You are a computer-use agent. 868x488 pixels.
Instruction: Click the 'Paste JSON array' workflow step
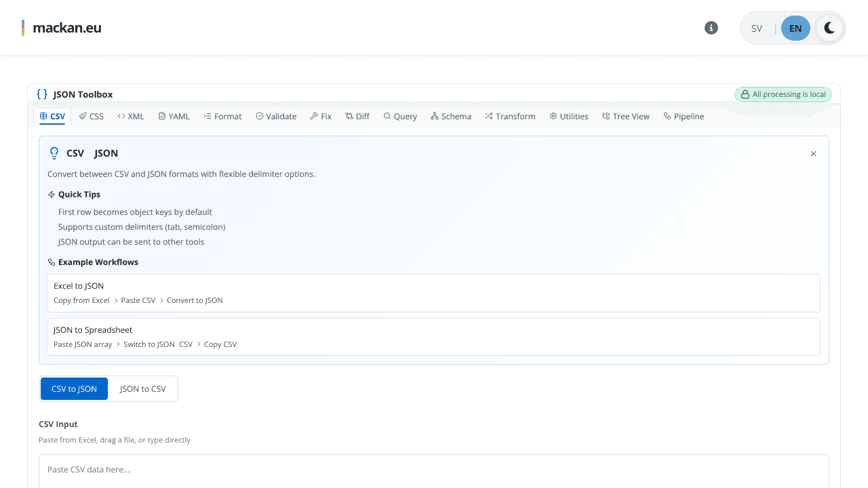83,344
